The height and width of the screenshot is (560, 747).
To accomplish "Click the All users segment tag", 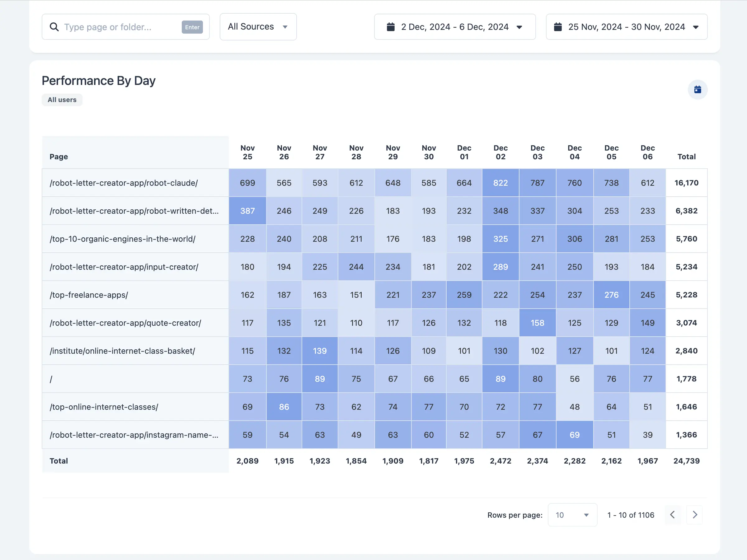I will 62,100.
